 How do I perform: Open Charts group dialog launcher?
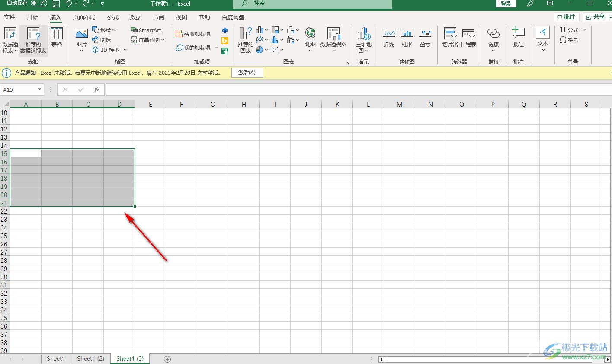(x=348, y=63)
